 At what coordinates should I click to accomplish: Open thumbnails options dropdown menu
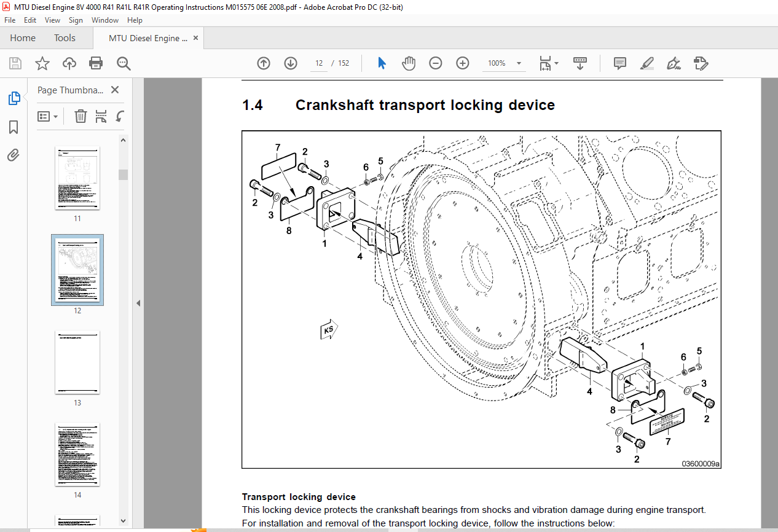coord(47,116)
